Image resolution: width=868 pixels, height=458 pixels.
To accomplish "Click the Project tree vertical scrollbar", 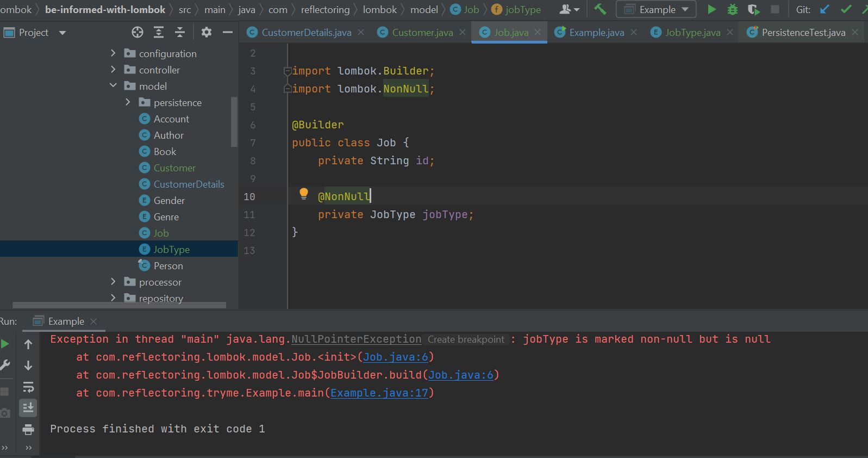I will point(234,122).
